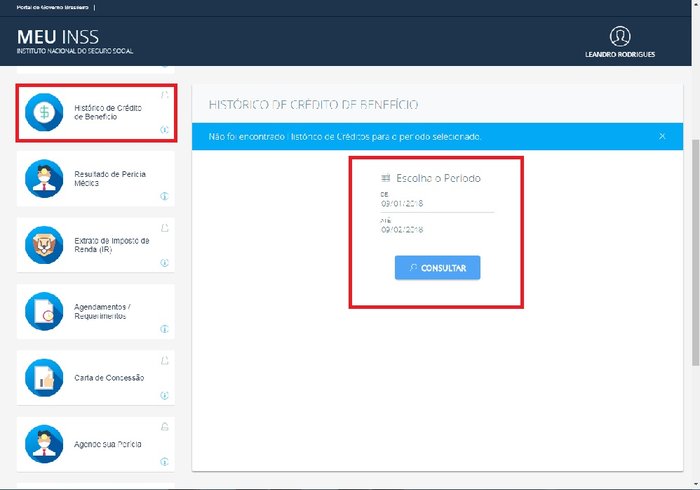Image resolution: width=700 pixels, height=490 pixels.
Task: Click the thumbs-up document icon for Carta de Concessão
Action: (x=44, y=378)
